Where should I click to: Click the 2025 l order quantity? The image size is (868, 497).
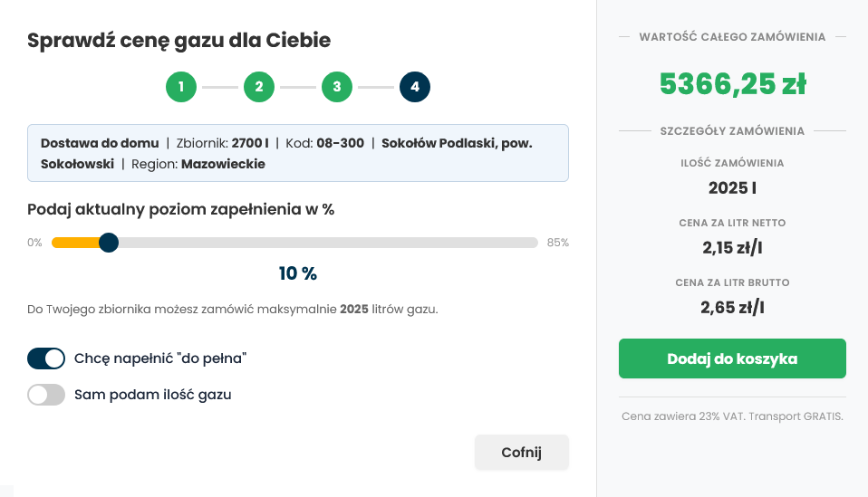(x=732, y=188)
